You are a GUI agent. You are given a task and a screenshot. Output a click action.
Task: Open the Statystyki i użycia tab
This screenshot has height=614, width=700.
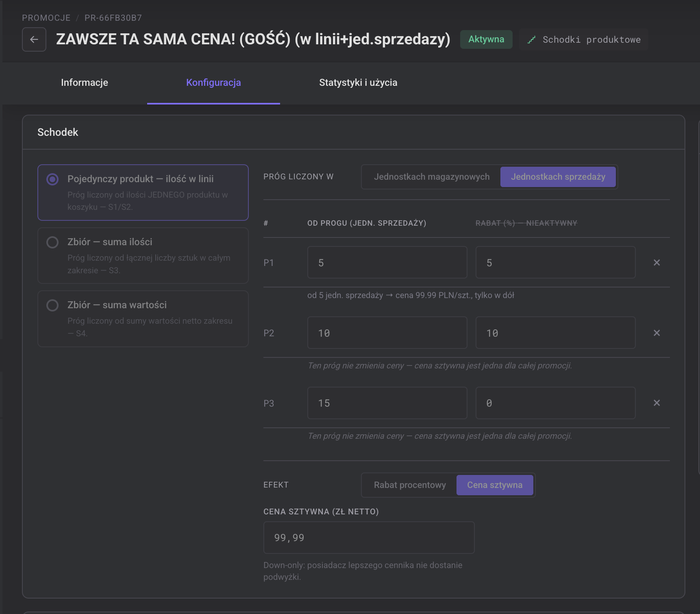click(358, 83)
